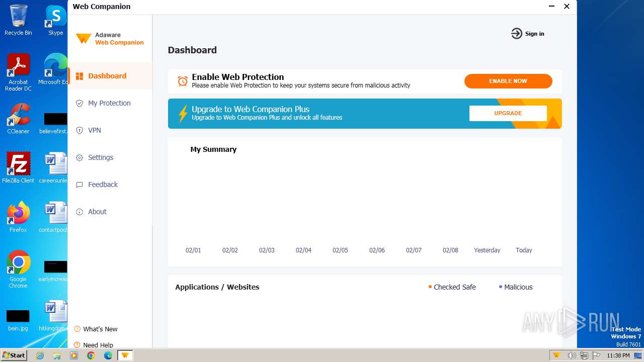This screenshot has width=644, height=362.
Task: Click the Today chart label
Action: [x=524, y=250]
